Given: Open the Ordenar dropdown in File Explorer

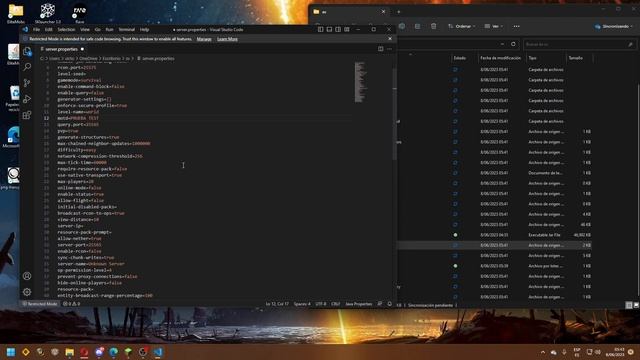Looking at the screenshot, I should (462, 26).
